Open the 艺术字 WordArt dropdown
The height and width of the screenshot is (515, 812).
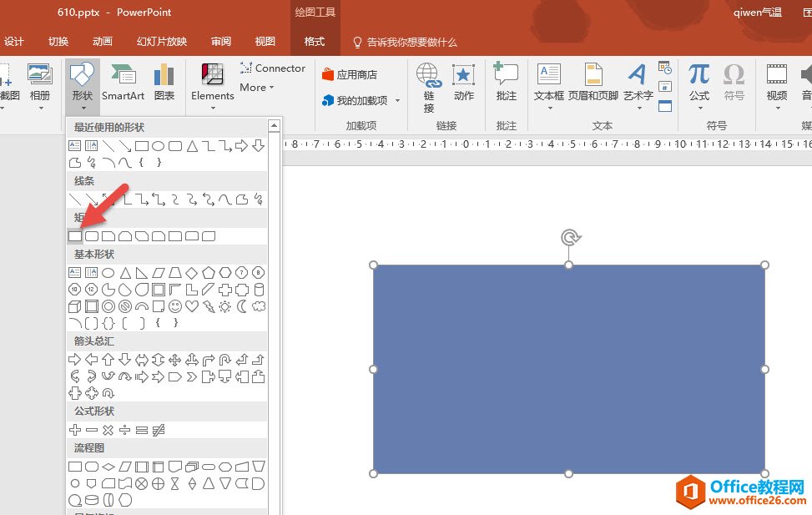tap(638, 83)
